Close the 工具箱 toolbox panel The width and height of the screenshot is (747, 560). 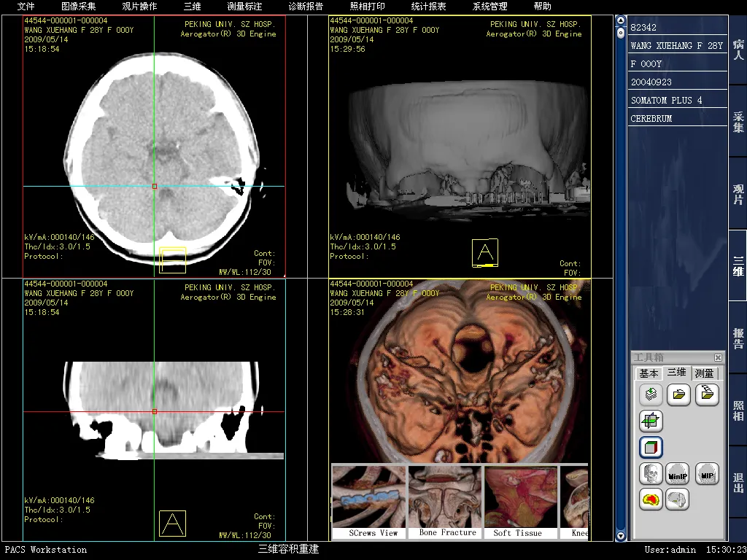(x=718, y=357)
